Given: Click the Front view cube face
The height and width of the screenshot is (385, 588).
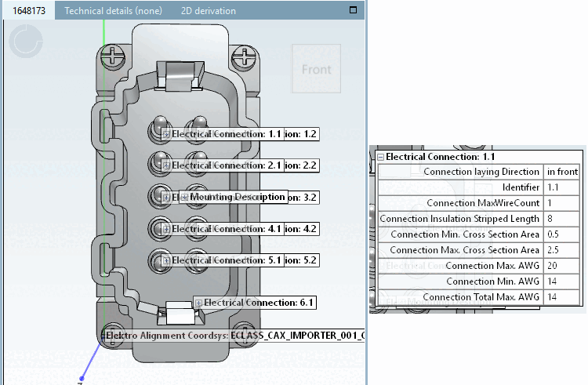Looking at the screenshot, I should tap(316, 69).
